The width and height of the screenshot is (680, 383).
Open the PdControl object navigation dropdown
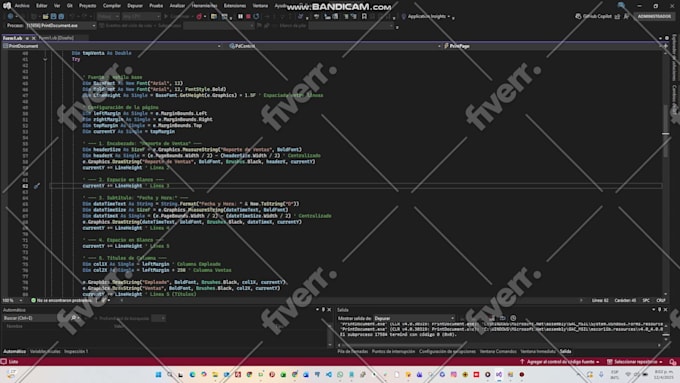point(334,46)
